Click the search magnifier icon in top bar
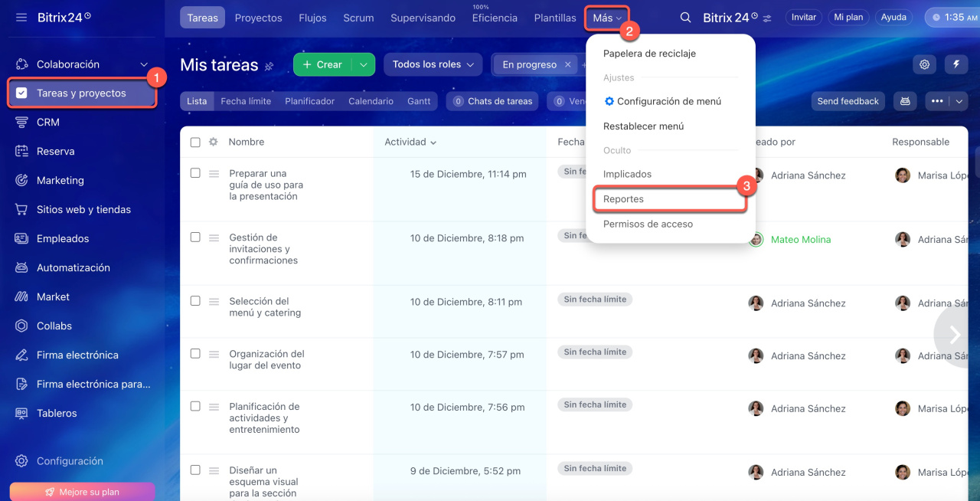980x501 pixels. (x=686, y=18)
